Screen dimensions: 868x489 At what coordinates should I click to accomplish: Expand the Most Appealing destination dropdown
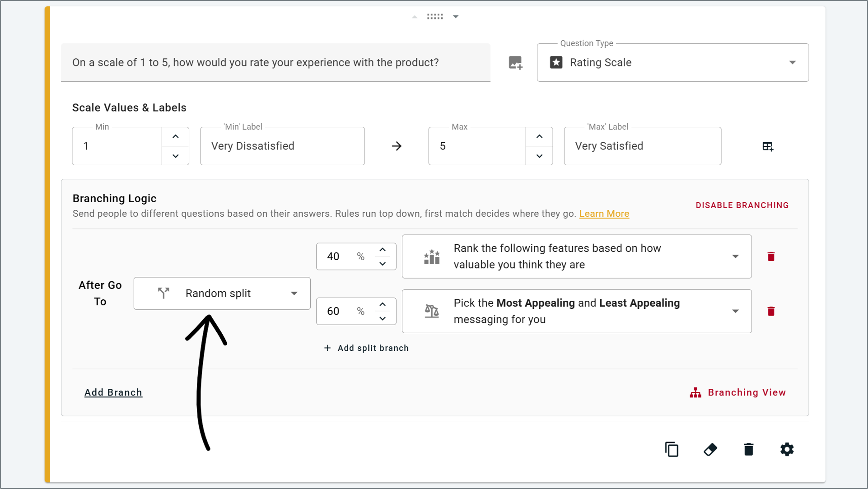(x=735, y=311)
